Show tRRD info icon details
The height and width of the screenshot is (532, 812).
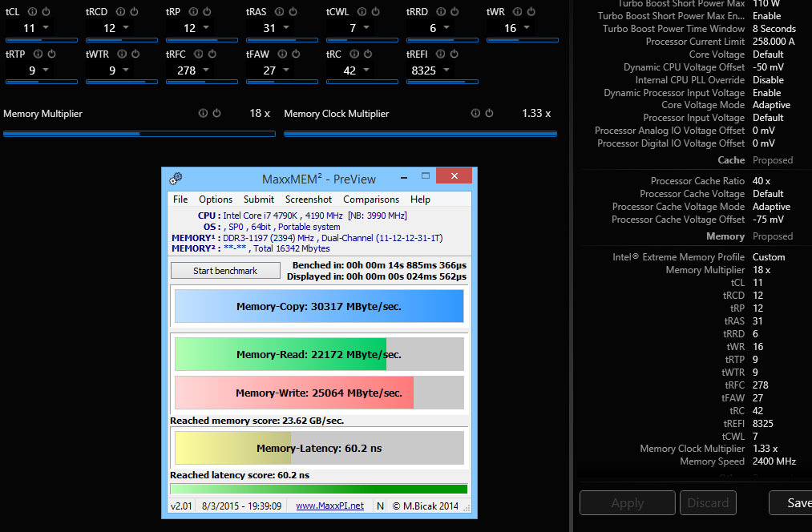point(441,11)
